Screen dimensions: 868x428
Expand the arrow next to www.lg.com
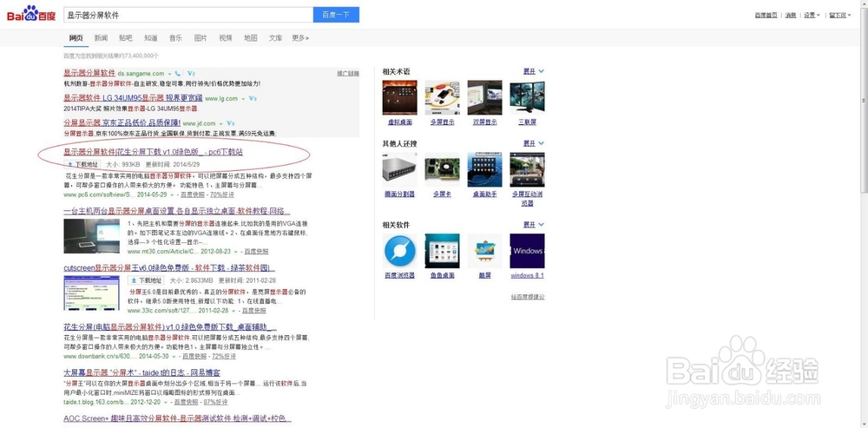[243, 99]
